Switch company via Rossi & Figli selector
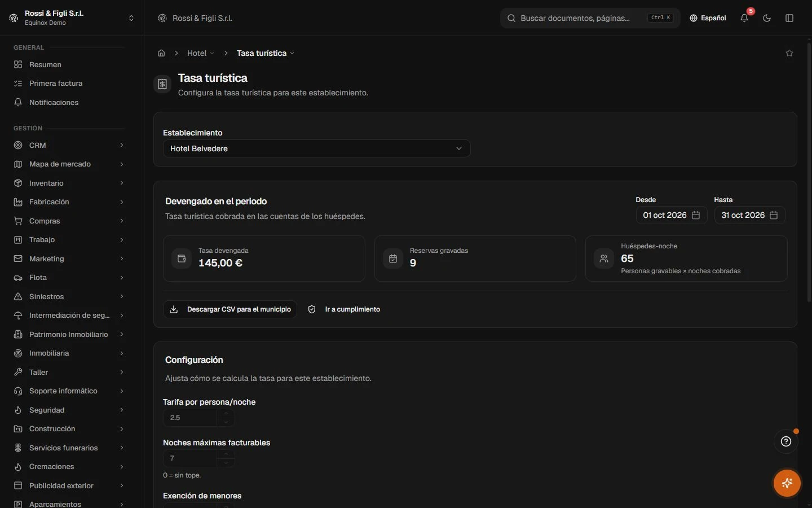812x508 pixels. tap(72, 18)
